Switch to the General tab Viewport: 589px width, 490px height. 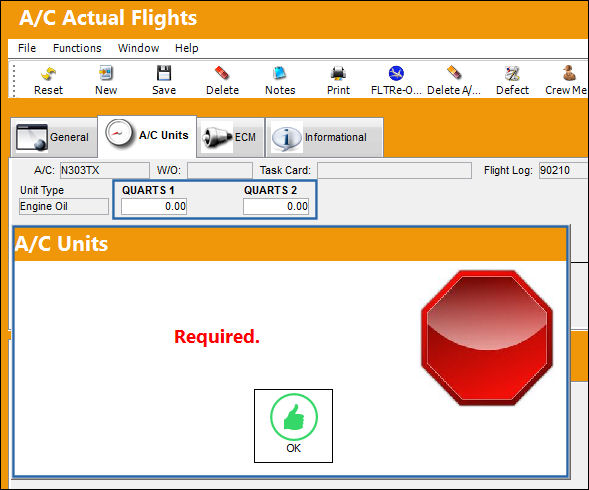(x=54, y=137)
